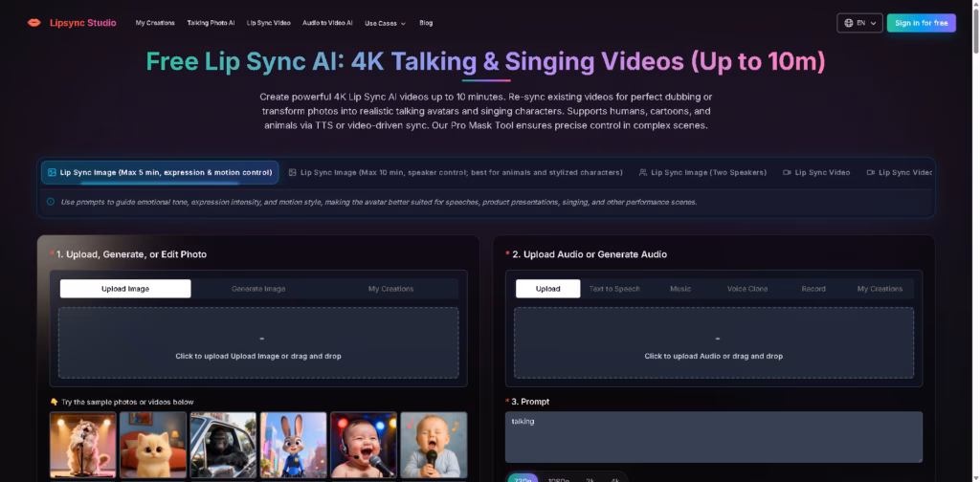
Task: Select the audio Upload tab
Action: 548,289
